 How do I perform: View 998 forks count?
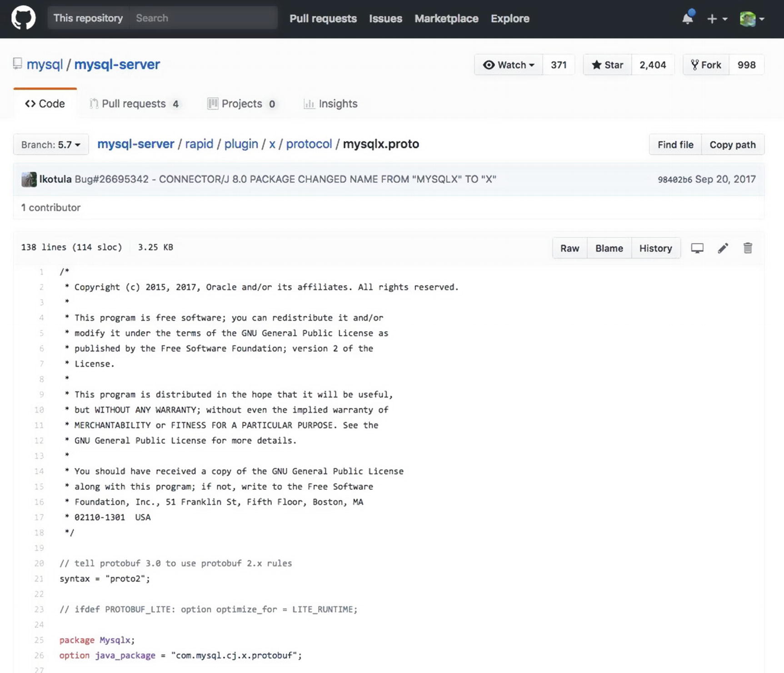[x=746, y=65]
